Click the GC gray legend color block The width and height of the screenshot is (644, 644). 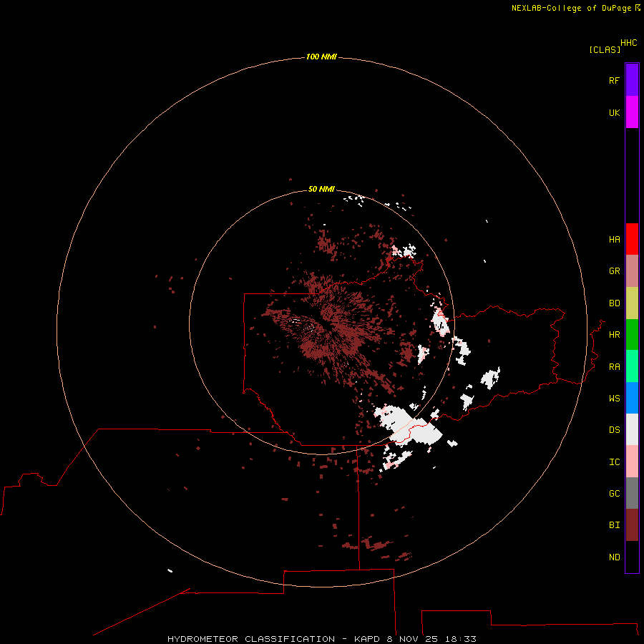click(x=632, y=493)
